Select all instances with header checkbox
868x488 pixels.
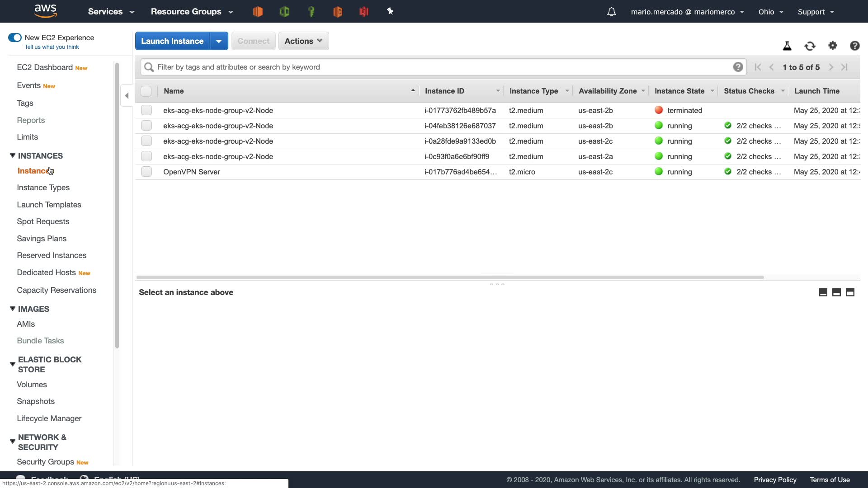146,91
